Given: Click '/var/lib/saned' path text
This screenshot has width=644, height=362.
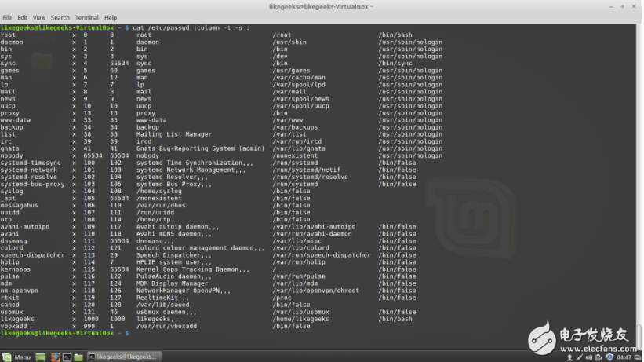Looking at the screenshot, I should pos(162,305).
